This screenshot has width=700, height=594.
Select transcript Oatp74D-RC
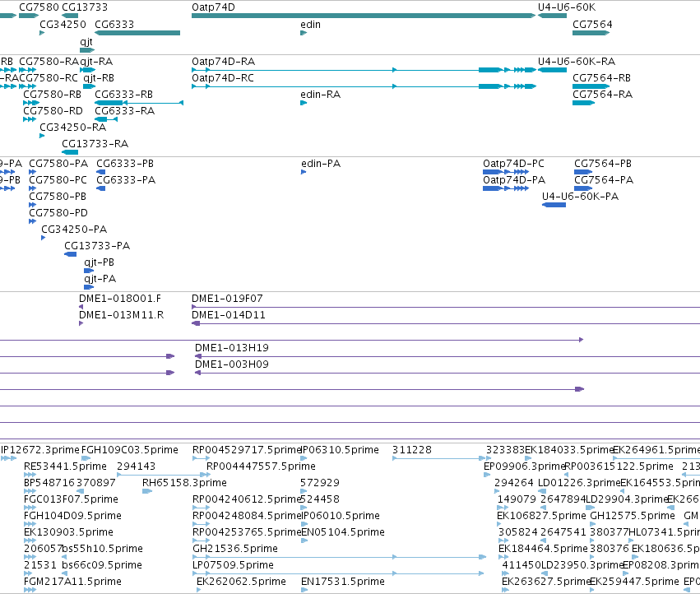(364, 86)
